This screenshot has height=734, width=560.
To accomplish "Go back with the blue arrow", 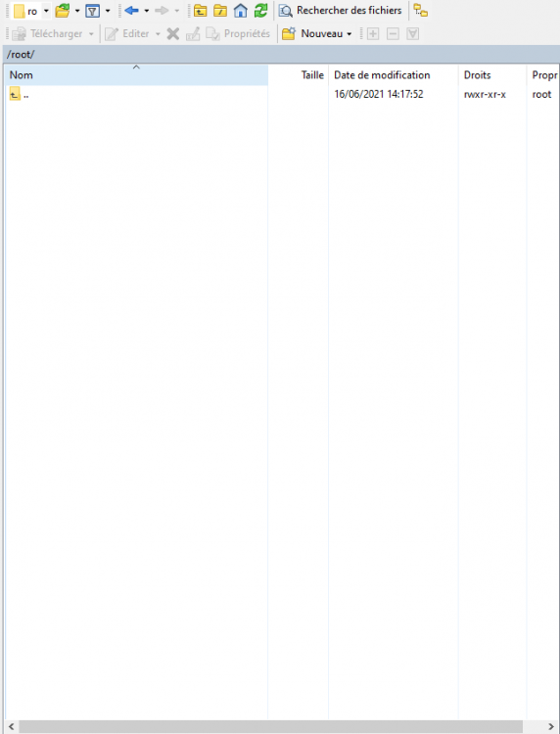I will pyautogui.click(x=131, y=11).
